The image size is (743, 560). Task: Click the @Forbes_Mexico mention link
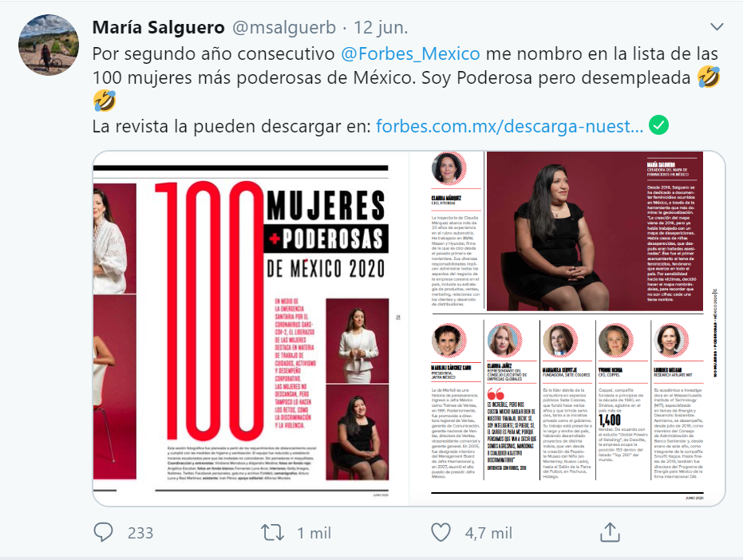[x=410, y=53]
